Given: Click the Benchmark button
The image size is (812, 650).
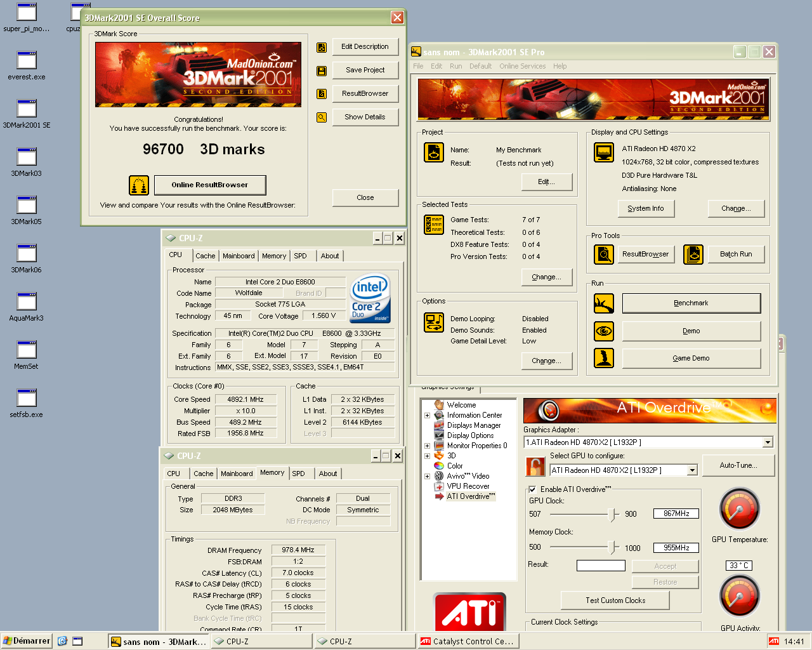Looking at the screenshot, I should (x=691, y=303).
